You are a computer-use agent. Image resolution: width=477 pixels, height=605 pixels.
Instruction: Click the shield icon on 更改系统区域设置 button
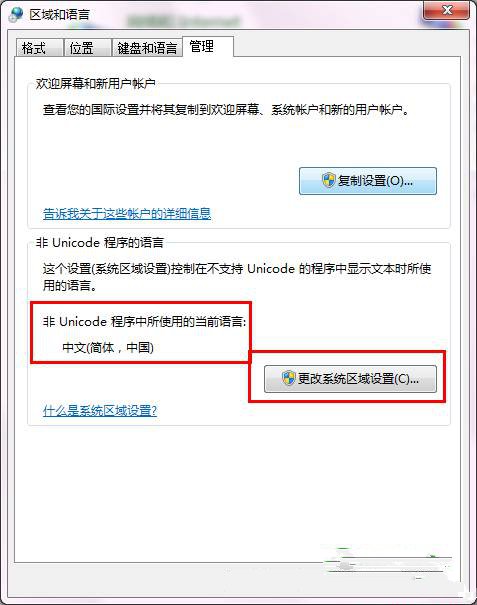point(288,379)
